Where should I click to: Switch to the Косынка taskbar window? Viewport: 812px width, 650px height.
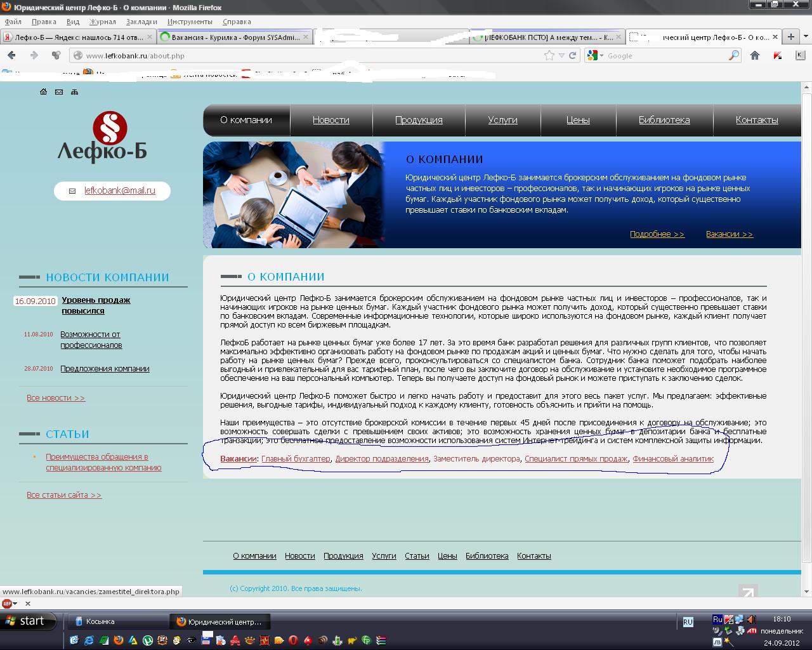[118, 622]
